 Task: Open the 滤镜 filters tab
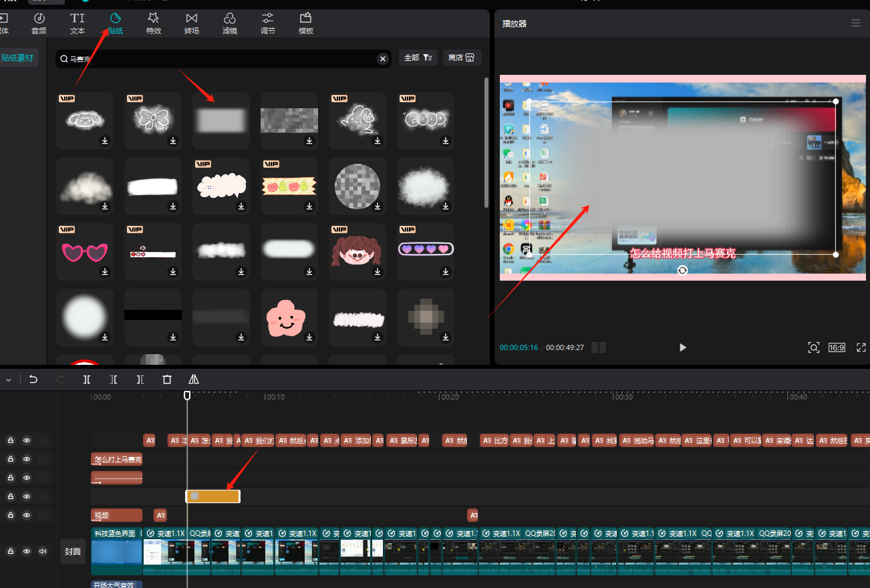230,23
